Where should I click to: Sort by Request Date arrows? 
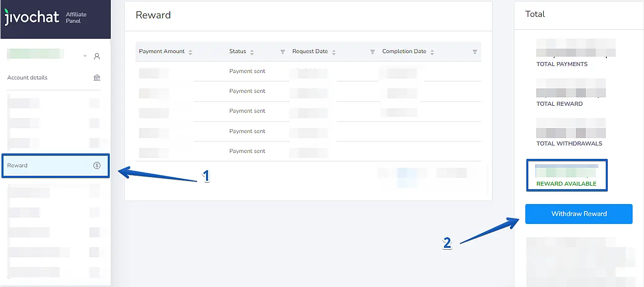click(x=334, y=52)
